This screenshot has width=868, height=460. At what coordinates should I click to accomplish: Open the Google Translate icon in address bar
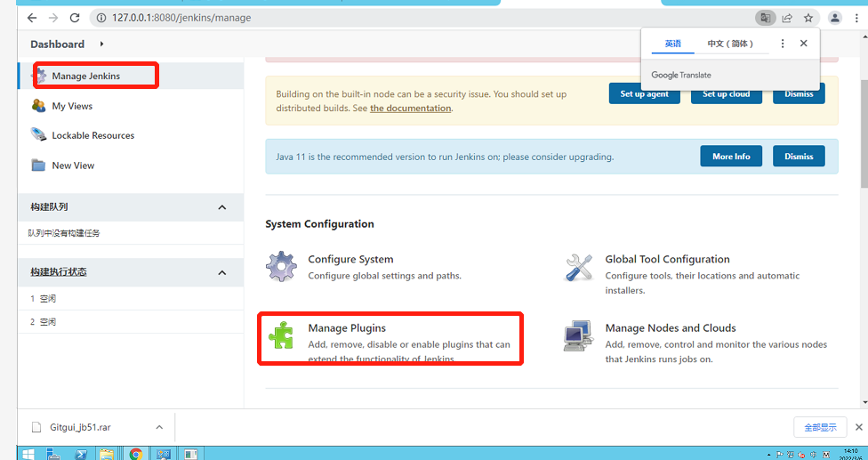[x=765, y=18]
